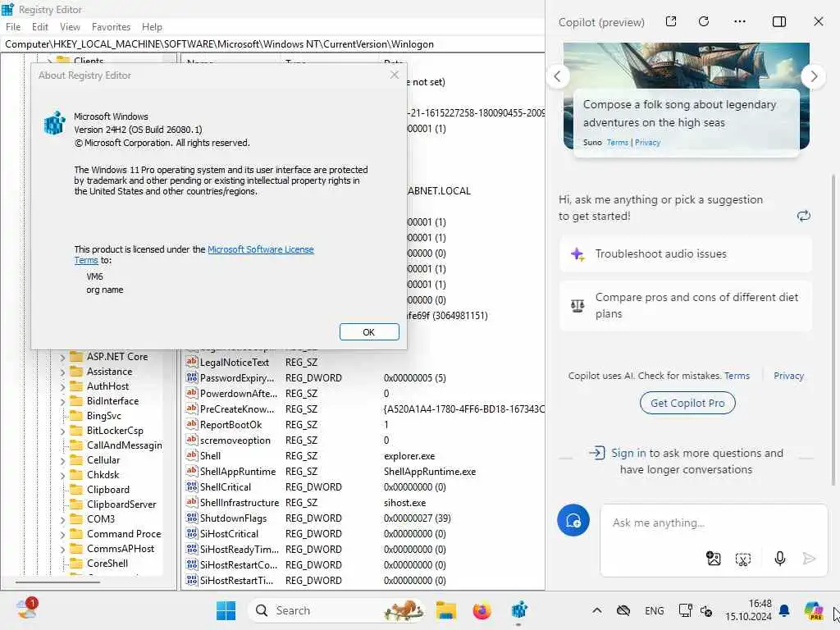Expand the BitLockerCsp key
Viewport: 840px width, 630px height.
pyautogui.click(x=62, y=431)
